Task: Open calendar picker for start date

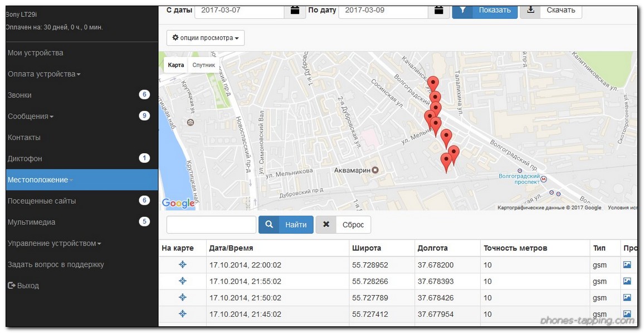Action: (295, 10)
